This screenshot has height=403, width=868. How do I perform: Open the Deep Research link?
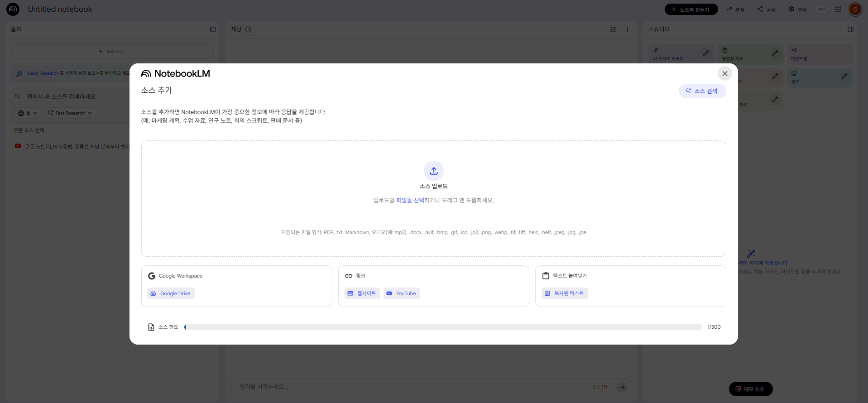pyautogui.click(x=43, y=73)
